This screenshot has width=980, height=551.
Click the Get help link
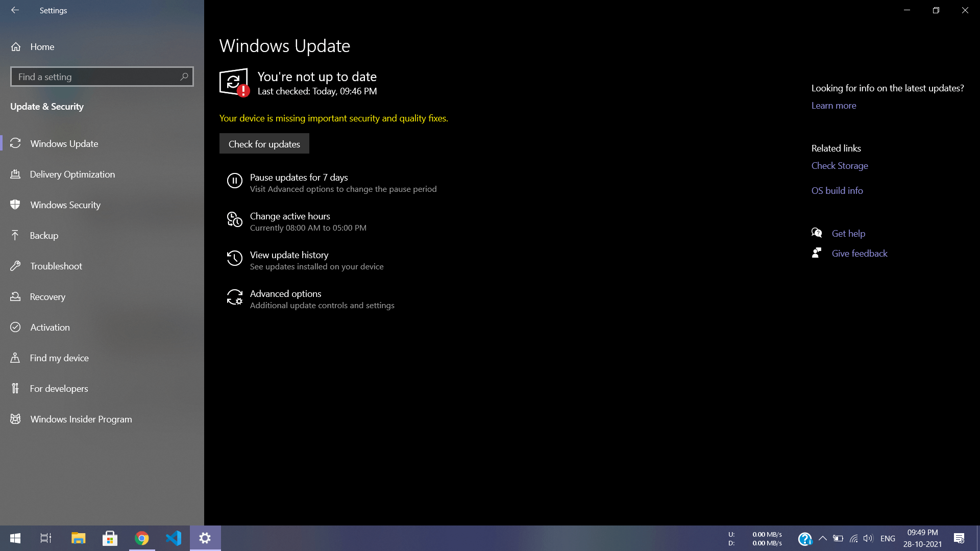coord(848,234)
